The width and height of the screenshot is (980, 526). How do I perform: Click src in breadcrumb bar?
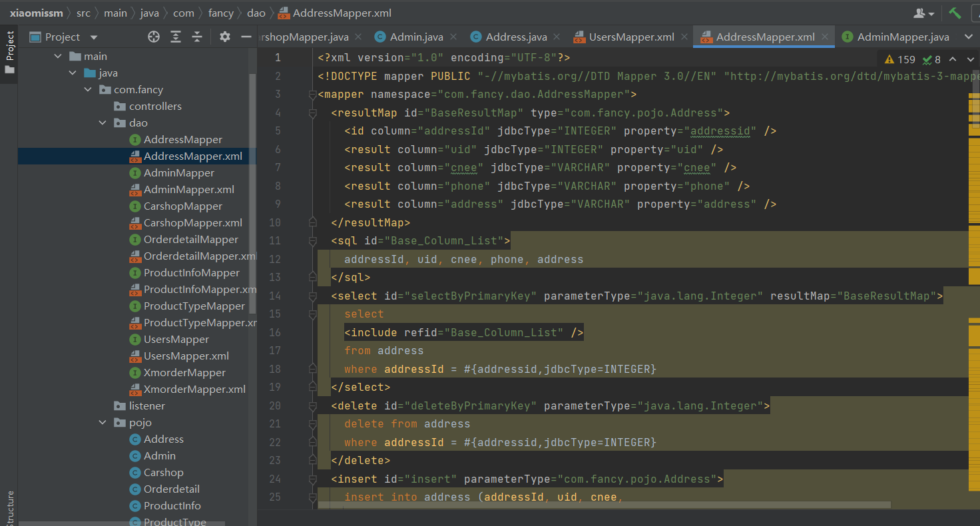(x=83, y=13)
